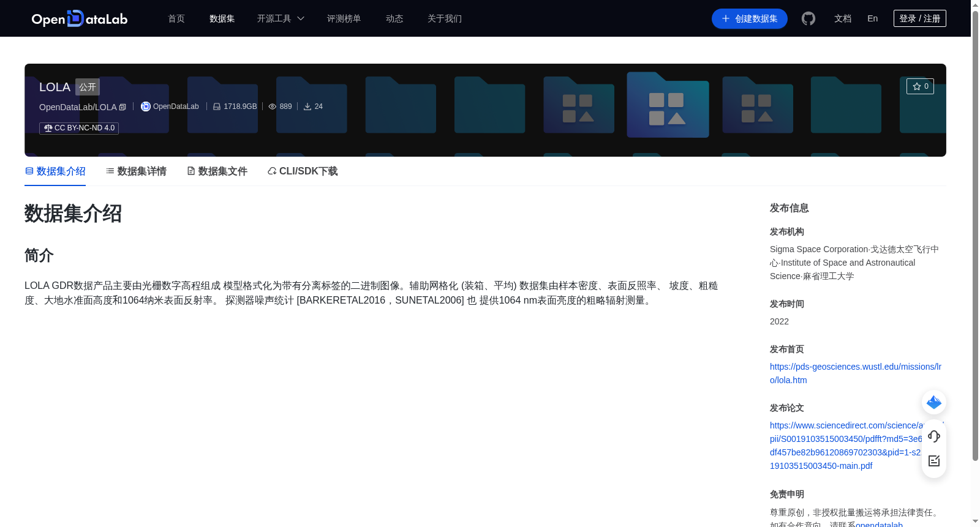
Task: Click the LOLA dataset title
Action: click(55, 87)
